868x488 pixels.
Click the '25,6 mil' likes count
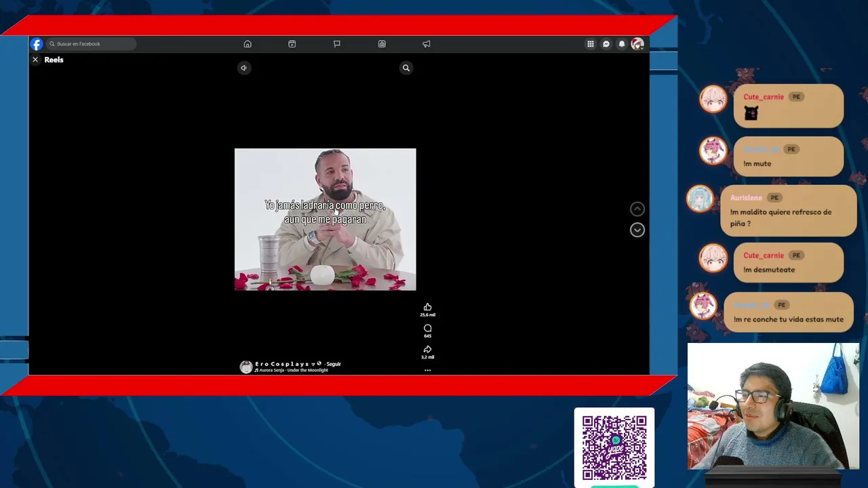click(427, 315)
